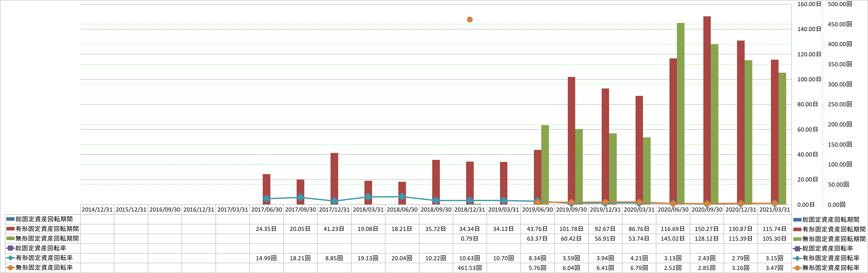Select the cell showing 3.47回
Image resolution: width=868 pixels, height=273 pixels.
tap(775, 268)
